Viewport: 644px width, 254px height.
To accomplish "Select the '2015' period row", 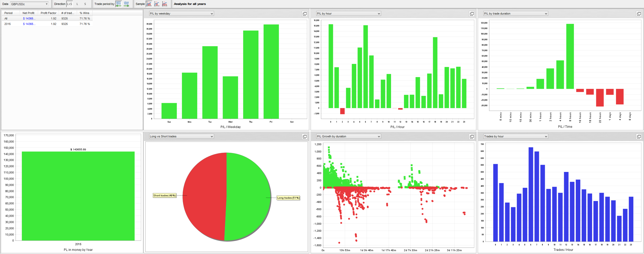I will click(47, 24).
